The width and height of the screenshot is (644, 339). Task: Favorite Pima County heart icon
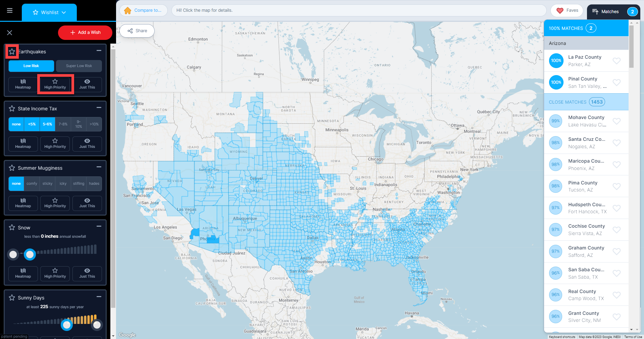[616, 186]
